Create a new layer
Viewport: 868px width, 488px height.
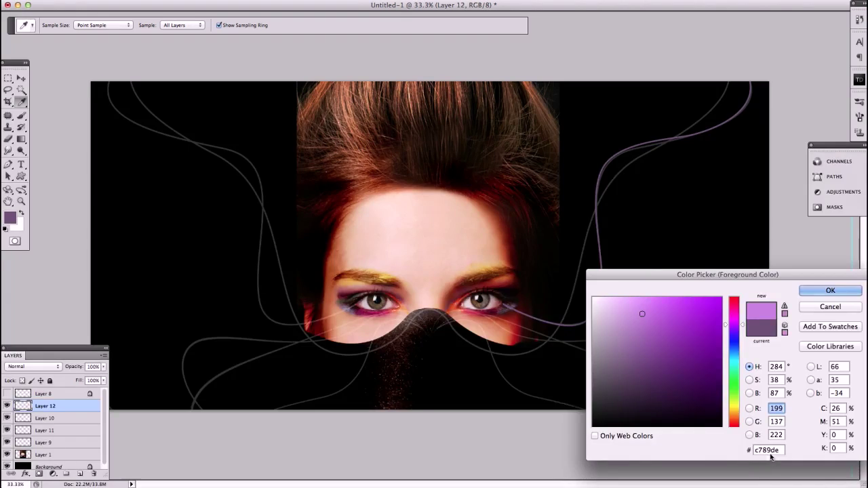[79, 474]
